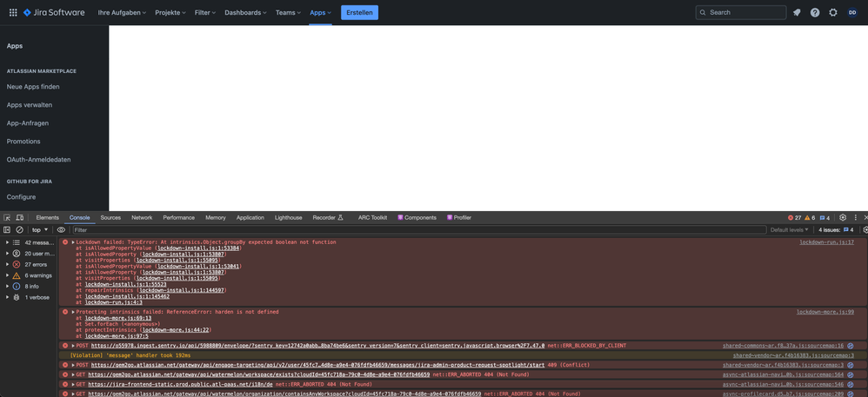The image size is (868, 397).
Task: Open DevTools settings gear next to issue counts
Action: coord(843,218)
